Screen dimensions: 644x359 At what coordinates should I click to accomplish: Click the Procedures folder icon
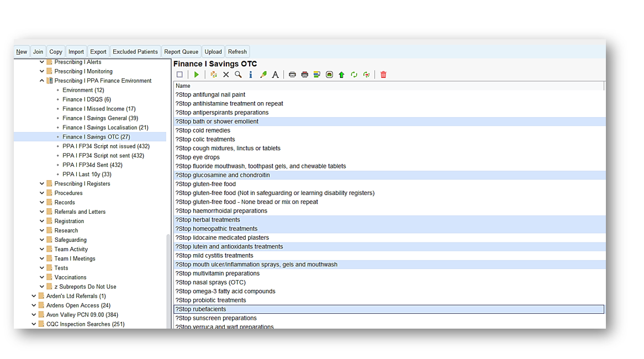point(49,193)
